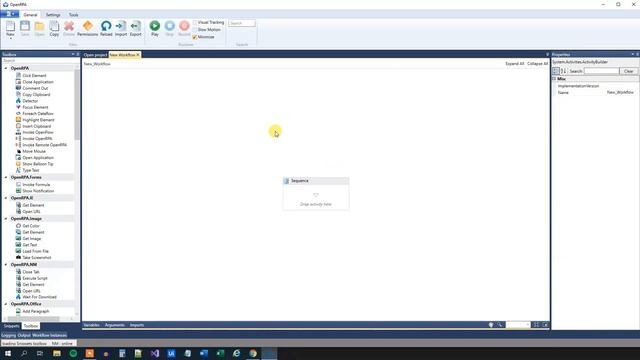
Task: Open the Tools ribbon tab
Action: [x=73, y=15]
